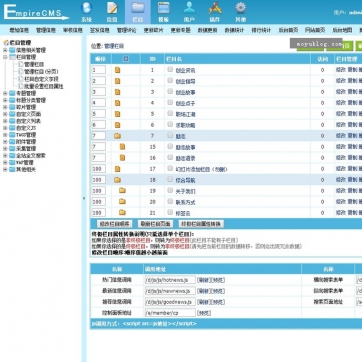362x362 pixels.
Task: Open the 增加信息 submenu item
Action: [x=19, y=30]
